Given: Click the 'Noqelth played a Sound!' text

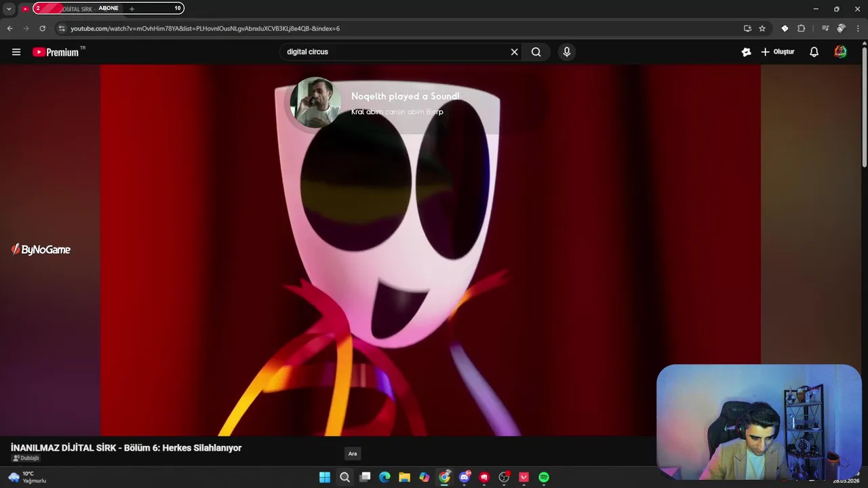Looking at the screenshot, I should (406, 96).
